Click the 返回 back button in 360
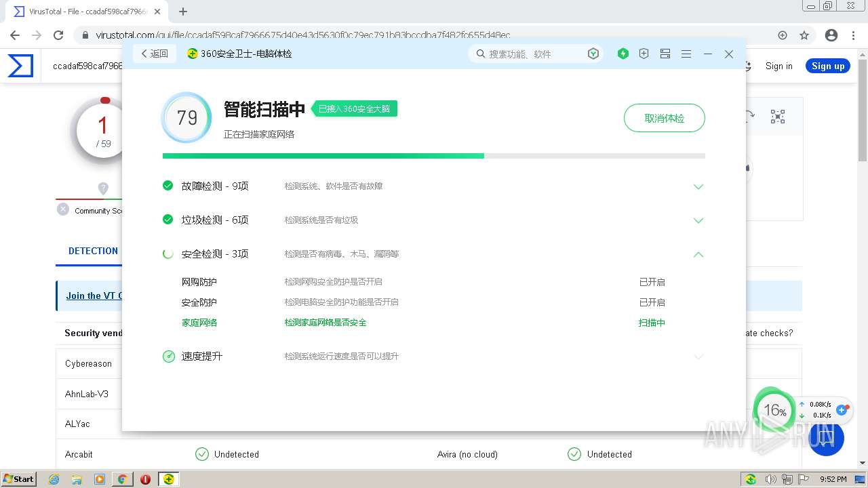868x488 pixels. [x=155, y=54]
